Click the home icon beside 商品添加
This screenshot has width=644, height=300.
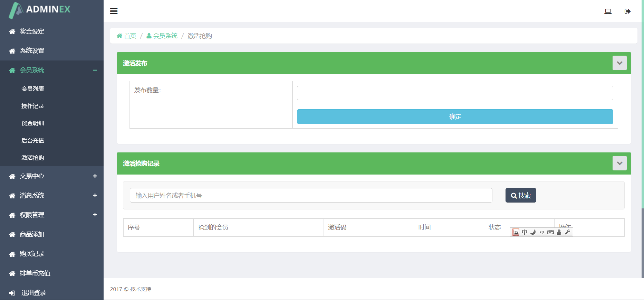click(12, 235)
